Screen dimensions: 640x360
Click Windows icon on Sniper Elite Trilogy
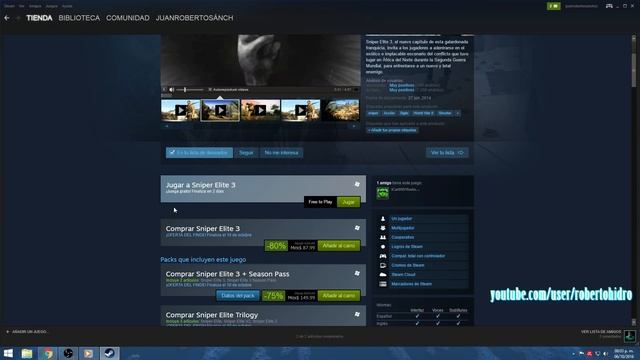[357, 314]
